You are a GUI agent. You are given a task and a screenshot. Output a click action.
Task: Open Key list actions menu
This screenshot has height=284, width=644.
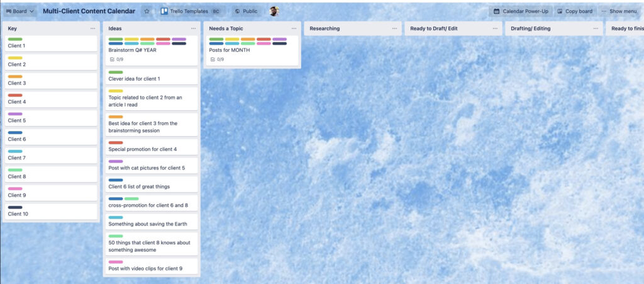click(93, 28)
